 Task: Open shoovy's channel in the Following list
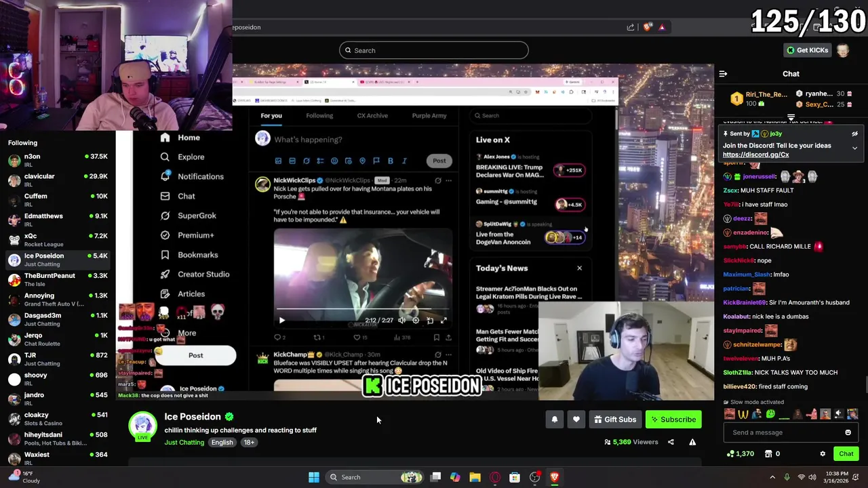[x=58, y=380]
